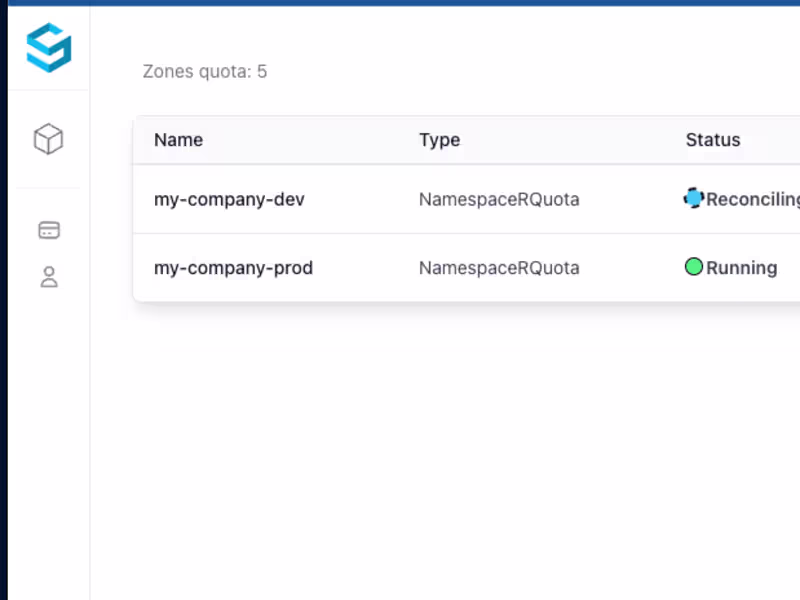Image resolution: width=800 pixels, height=600 pixels.
Task: Click the empty area below the zones table
Action: (450, 450)
